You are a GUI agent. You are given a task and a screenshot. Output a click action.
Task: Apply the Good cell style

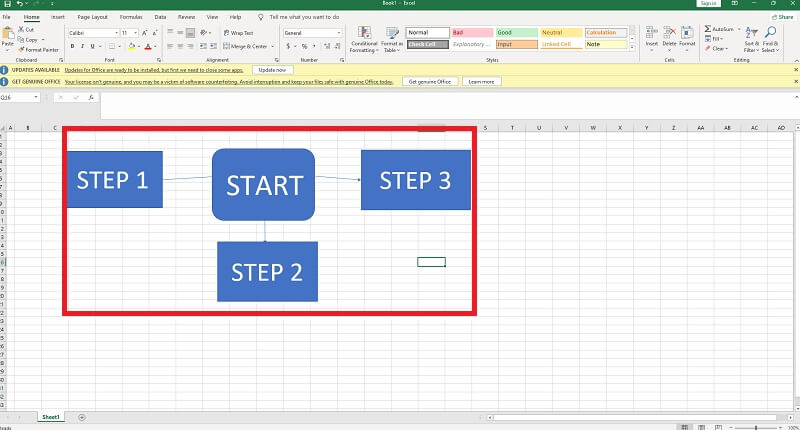coord(516,33)
